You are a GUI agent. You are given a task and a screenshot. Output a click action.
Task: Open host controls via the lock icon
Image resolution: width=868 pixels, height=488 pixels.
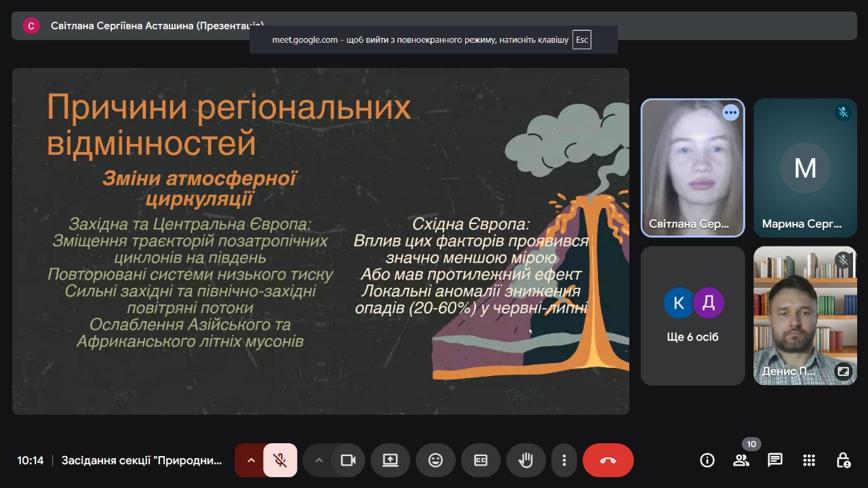(x=843, y=459)
